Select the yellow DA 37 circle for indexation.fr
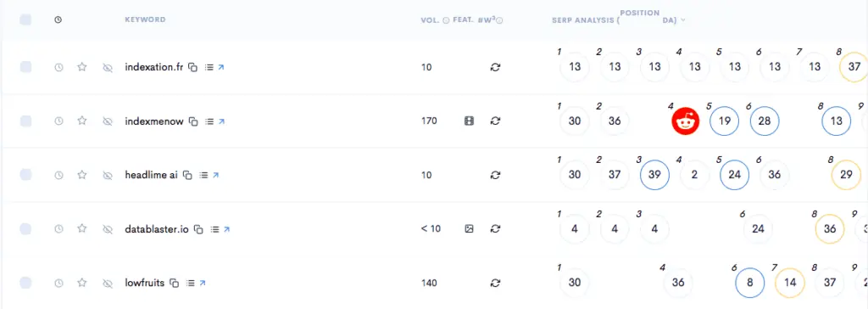868x309 pixels. pos(854,67)
